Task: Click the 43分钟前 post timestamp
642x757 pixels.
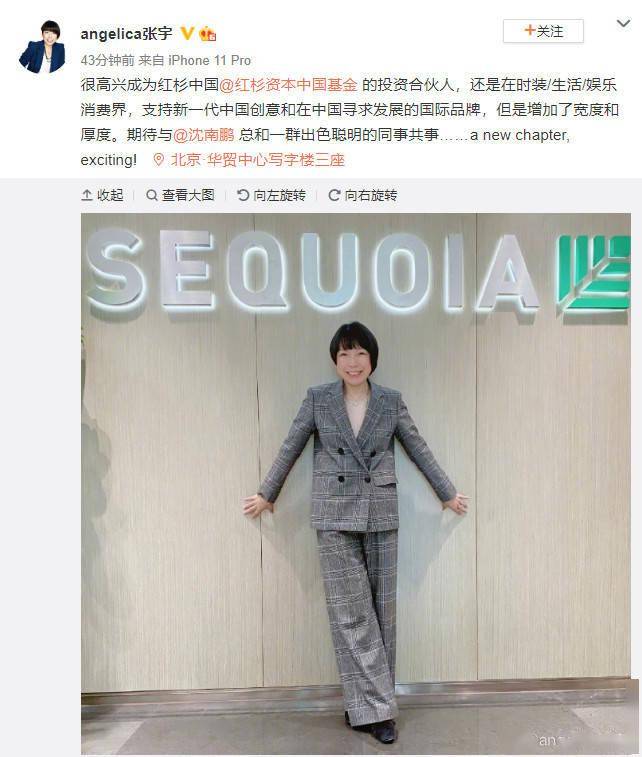Action: (x=107, y=60)
